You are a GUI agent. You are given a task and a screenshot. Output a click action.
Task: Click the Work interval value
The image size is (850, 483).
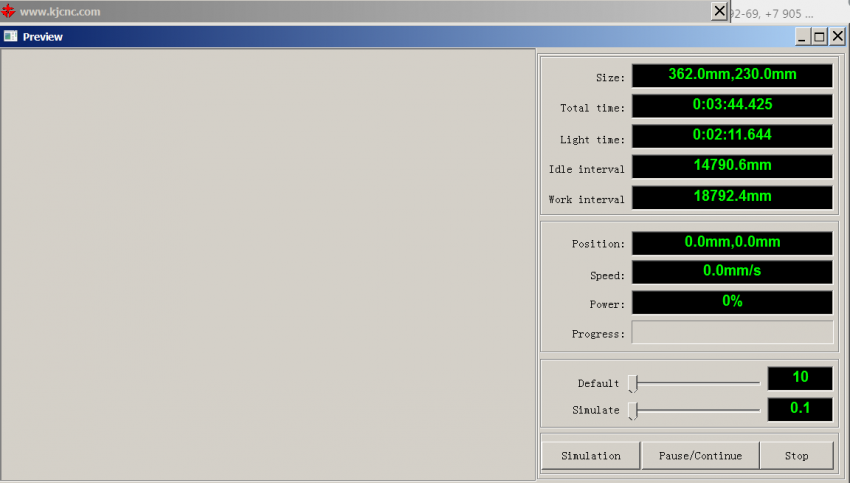point(732,197)
